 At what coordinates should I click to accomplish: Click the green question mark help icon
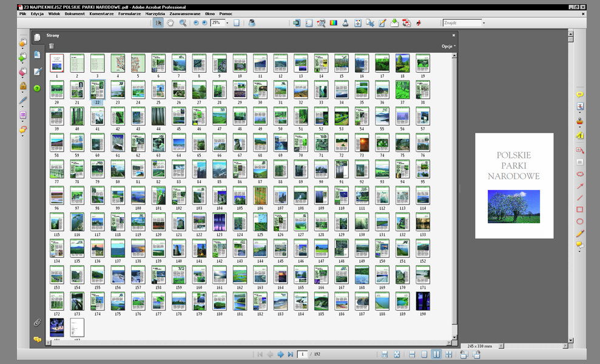pyautogui.click(x=37, y=89)
